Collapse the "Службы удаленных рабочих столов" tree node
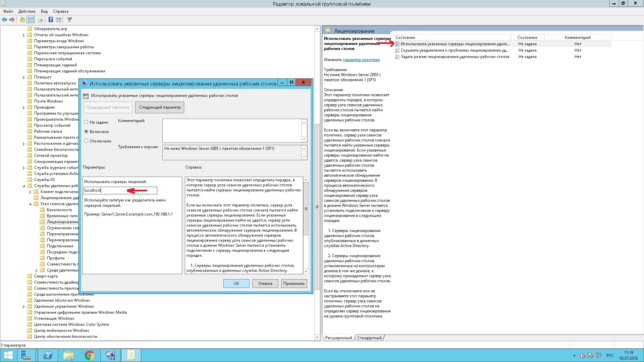 24,186
